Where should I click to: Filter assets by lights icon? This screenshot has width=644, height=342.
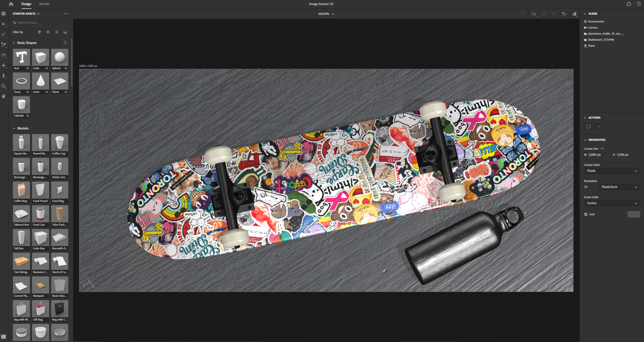57,32
